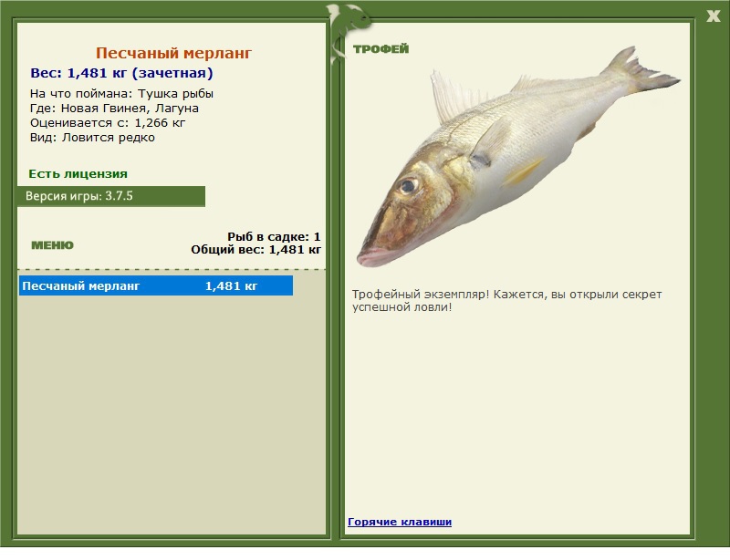Click the Где: Новая Гвинея, Лагуна line
This screenshot has height=560, width=730.
point(114,109)
